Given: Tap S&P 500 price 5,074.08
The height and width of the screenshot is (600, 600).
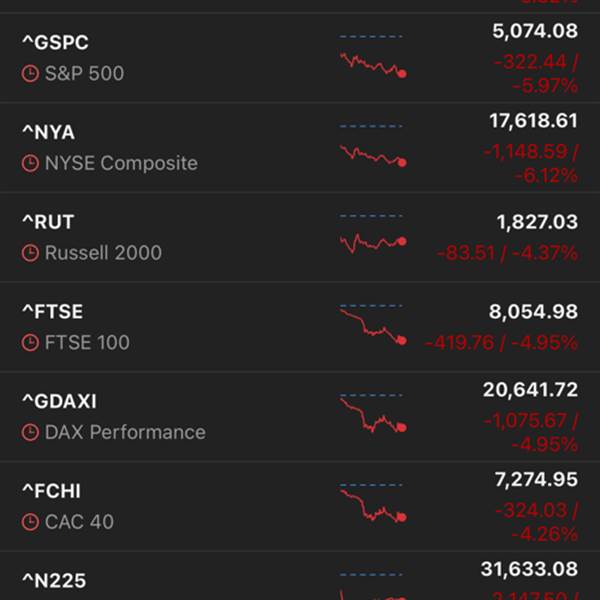Looking at the screenshot, I should point(535,31).
